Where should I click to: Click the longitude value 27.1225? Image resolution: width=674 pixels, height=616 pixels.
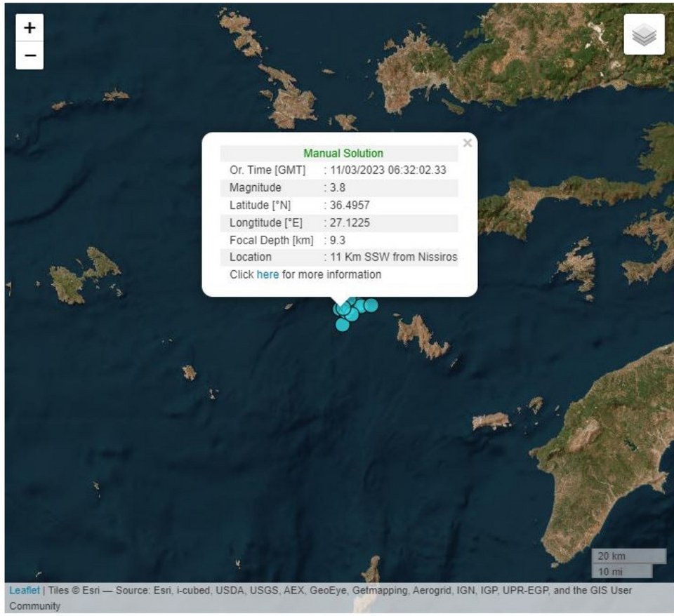point(350,222)
